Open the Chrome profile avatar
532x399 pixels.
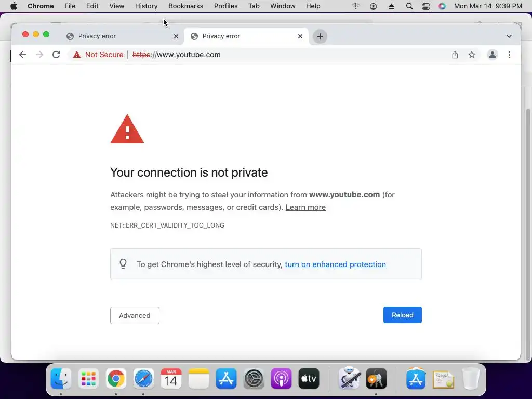(493, 55)
